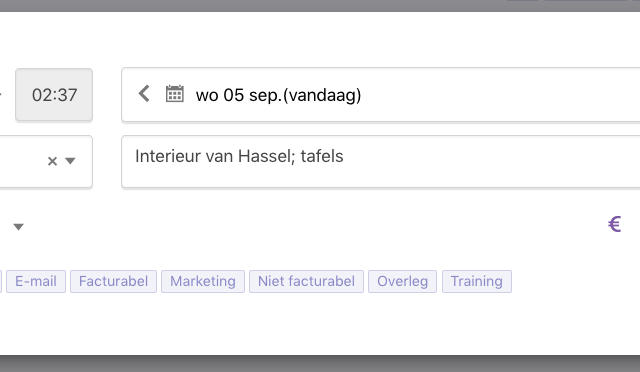Click the 02:37 duration field
640x372 pixels.
pyautogui.click(x=54, y=95)
